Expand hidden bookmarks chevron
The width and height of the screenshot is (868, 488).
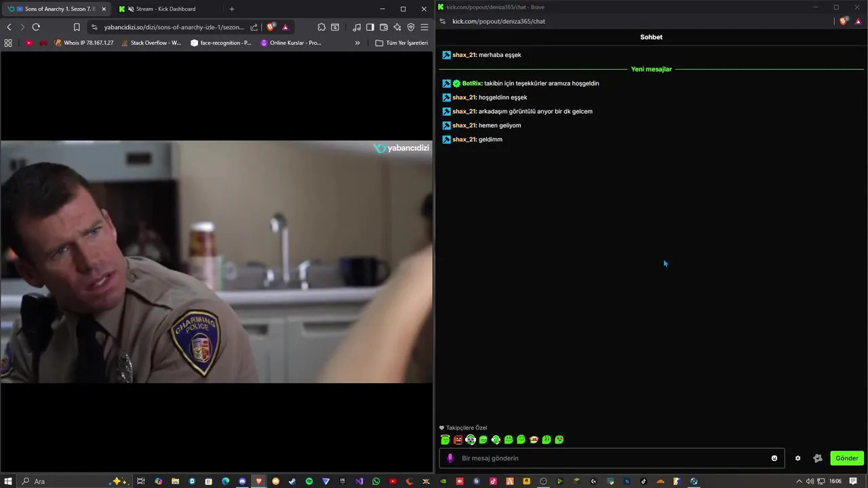tap(357, 43)
